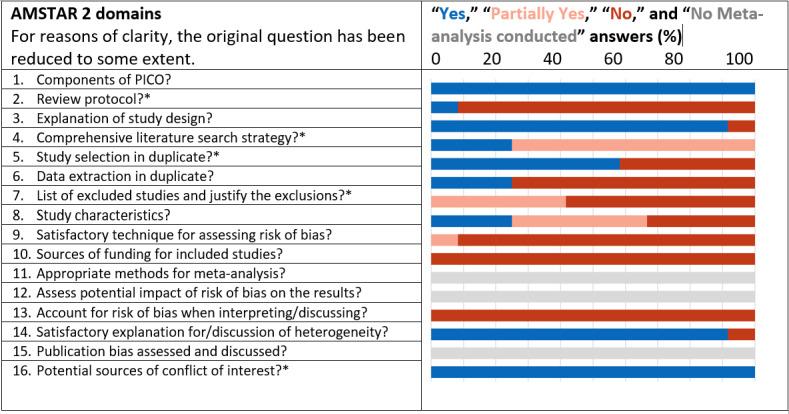Select the red bar for Sources of funding
Screen dimensions: 789x414
point(593,259)
